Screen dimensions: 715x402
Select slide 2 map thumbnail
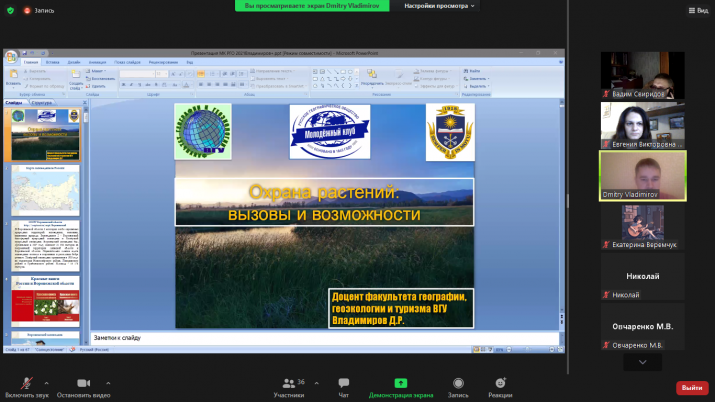point(45,191)
